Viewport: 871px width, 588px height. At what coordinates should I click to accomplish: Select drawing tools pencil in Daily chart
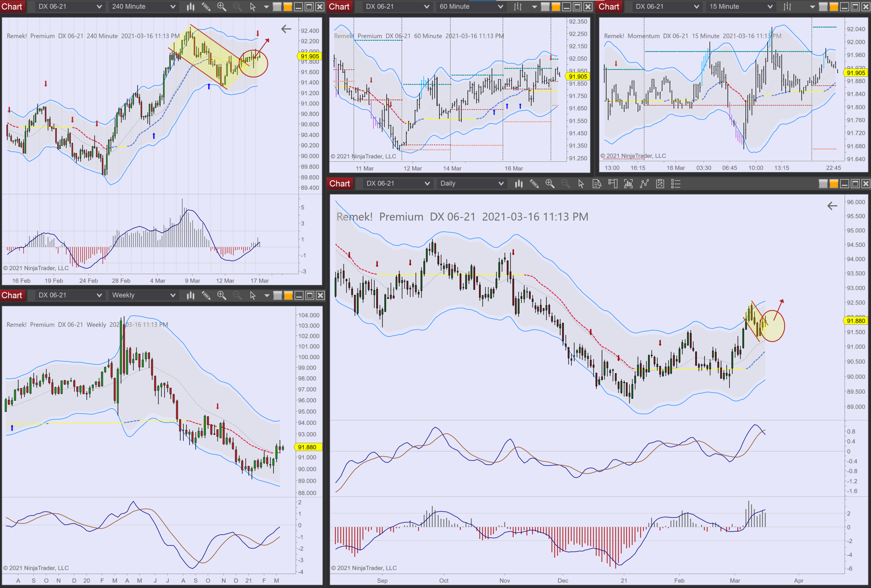[534, 184]
